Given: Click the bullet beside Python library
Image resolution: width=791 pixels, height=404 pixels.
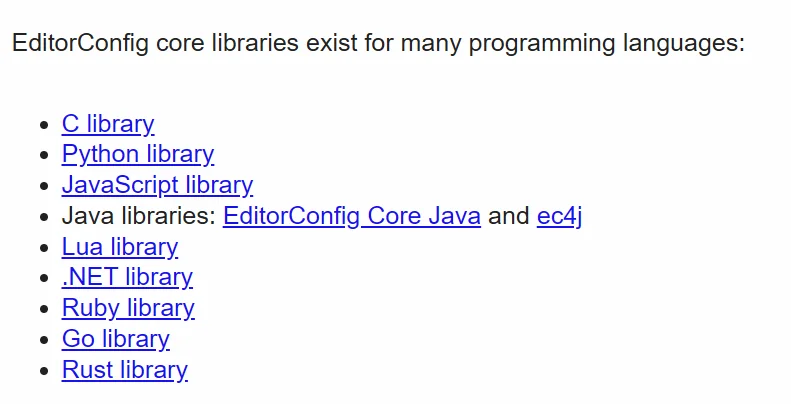Looking at the screenshot, I should [44, 155].
